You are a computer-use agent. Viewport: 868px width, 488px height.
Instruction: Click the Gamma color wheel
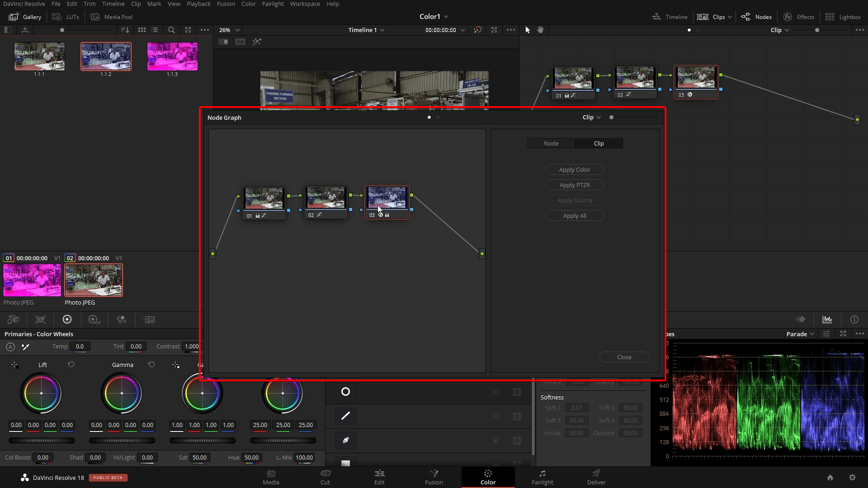coord(121,393)
